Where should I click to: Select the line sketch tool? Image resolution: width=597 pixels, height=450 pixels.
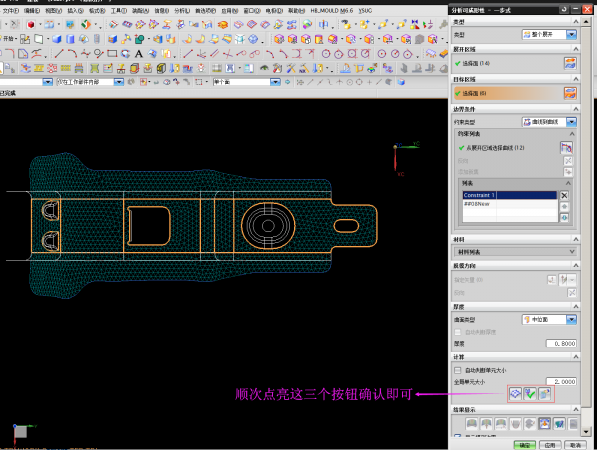(59, 54)
